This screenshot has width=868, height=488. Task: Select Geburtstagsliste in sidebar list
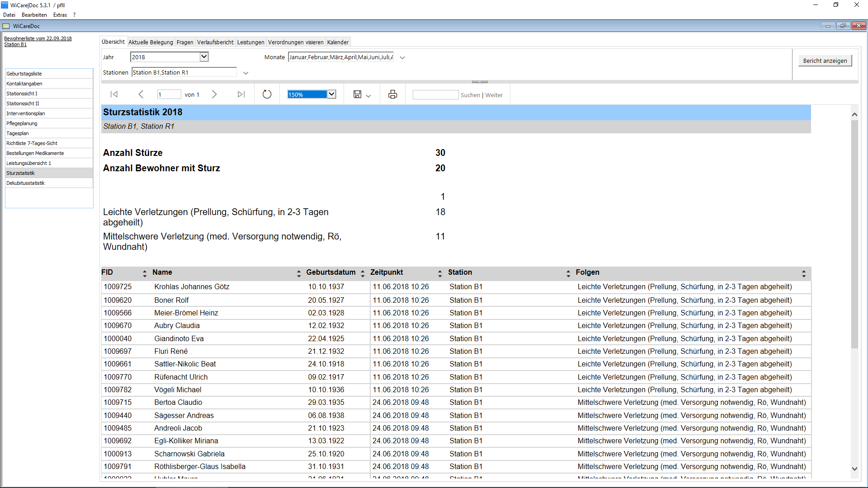(49, 74)
